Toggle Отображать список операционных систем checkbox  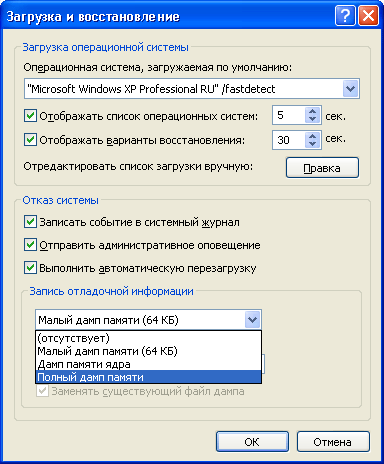point(30,116)
